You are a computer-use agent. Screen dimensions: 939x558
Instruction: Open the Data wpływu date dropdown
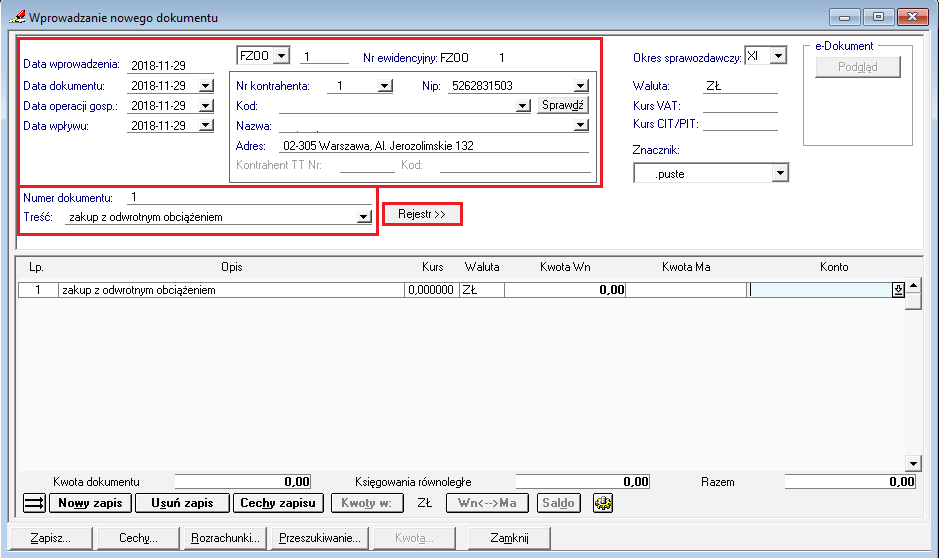(x=205, y=126)
